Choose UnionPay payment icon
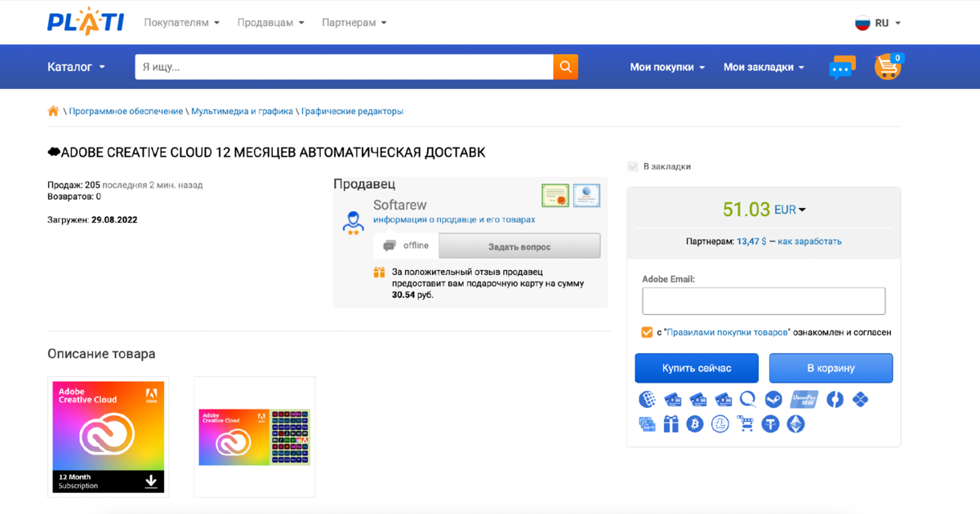 tap(804, 399)
